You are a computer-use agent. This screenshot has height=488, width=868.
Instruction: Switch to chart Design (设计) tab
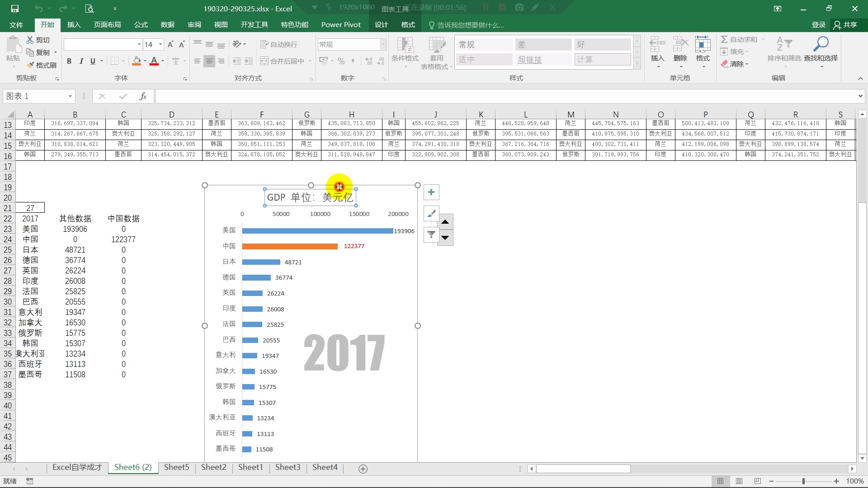381,25
